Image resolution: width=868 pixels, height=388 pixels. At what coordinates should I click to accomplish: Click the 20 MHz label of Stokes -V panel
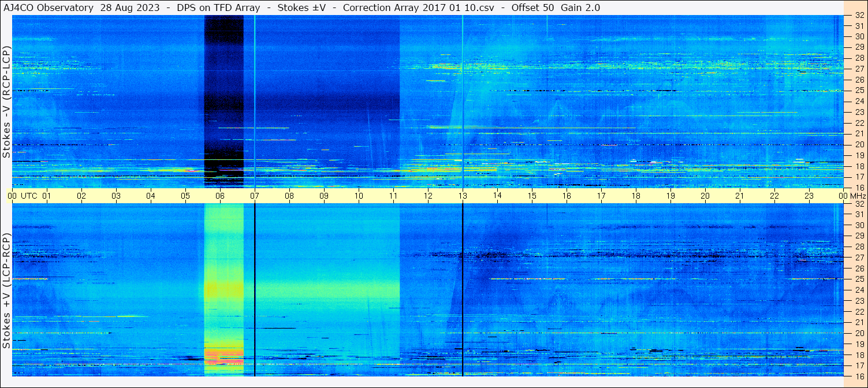pos(859,144)
